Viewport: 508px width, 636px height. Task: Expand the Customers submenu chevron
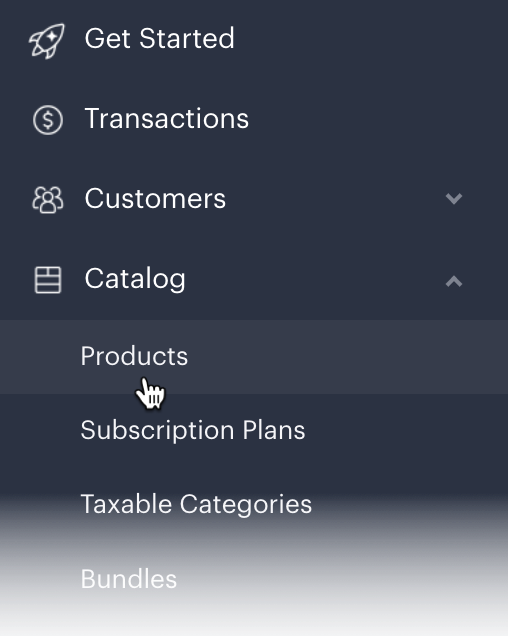click(454, 199)
